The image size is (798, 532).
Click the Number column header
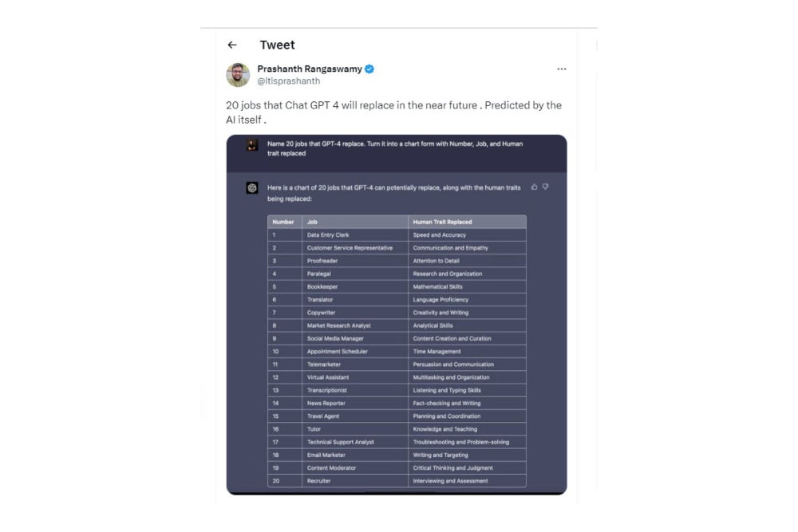285,222
